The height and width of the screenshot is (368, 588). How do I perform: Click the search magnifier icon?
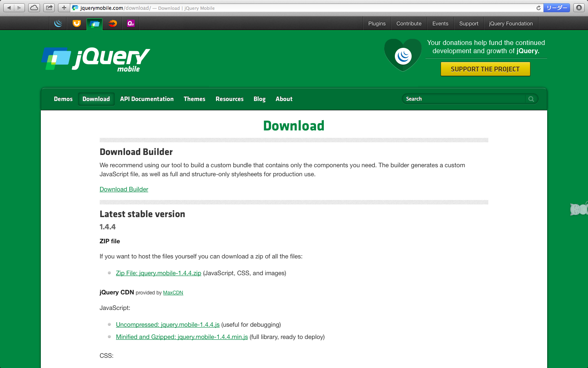[531, 99]
